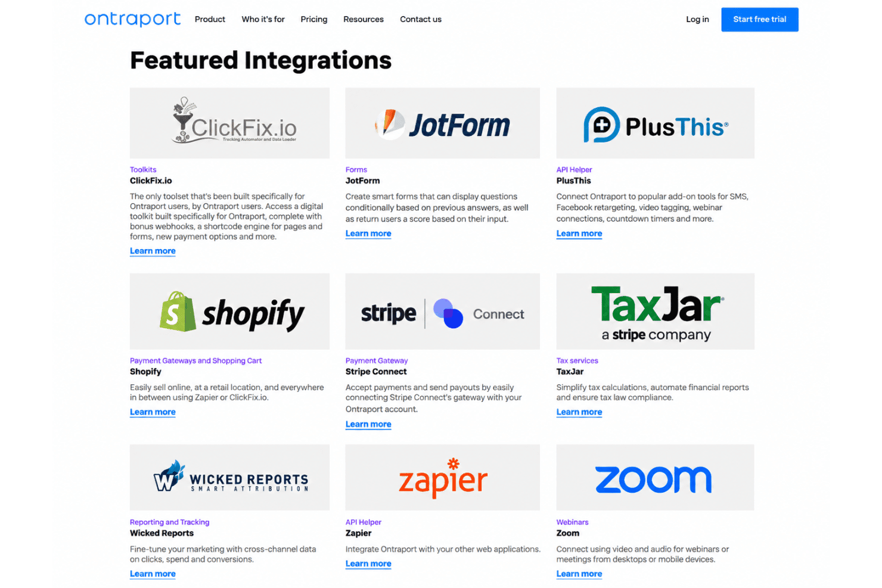Open the TaxJar logo card
This screenshot has height=588, width=882.
[x=655, y=312]
